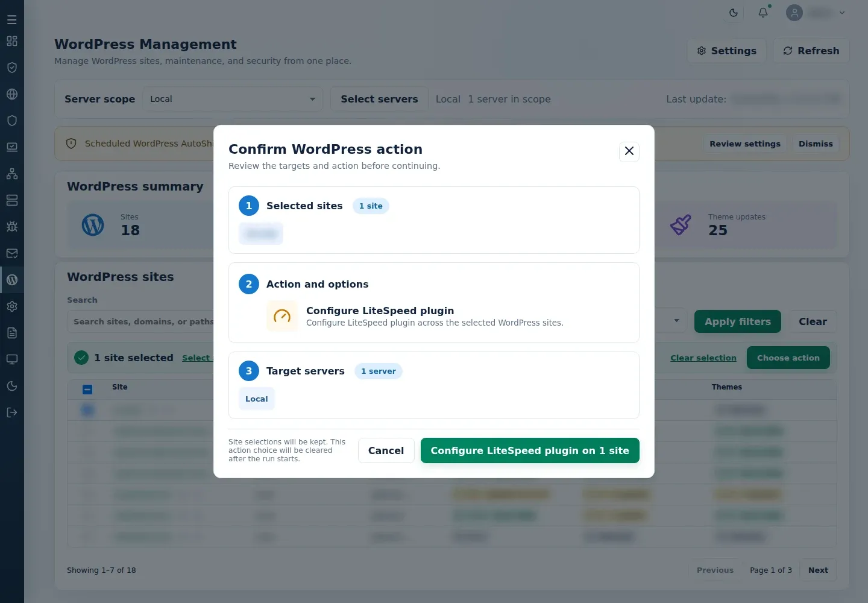Click the document icon in the sidebar
The image size is (868, 603).
point(12,333)
